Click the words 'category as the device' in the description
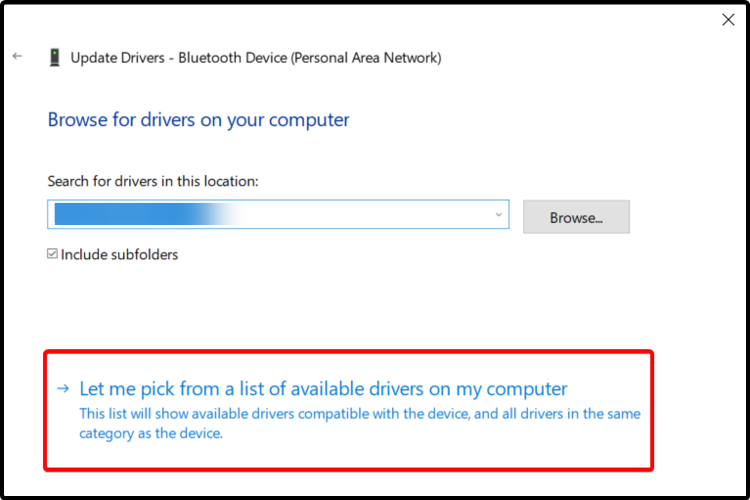This screenshot has height=500, width=750. 150,434
